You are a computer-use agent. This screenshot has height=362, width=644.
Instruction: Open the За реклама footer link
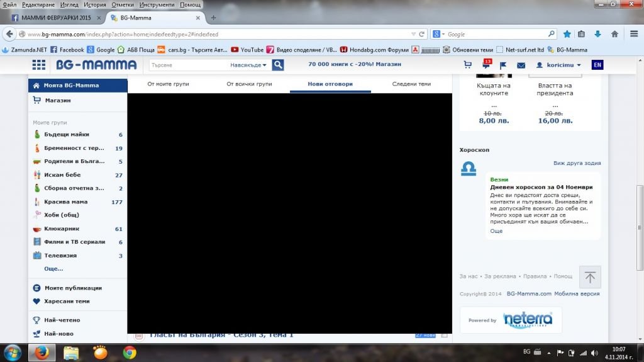[x=500, y=276]
